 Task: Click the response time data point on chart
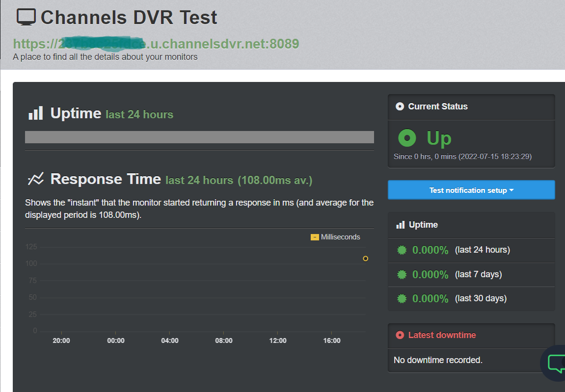coord(365,259)
